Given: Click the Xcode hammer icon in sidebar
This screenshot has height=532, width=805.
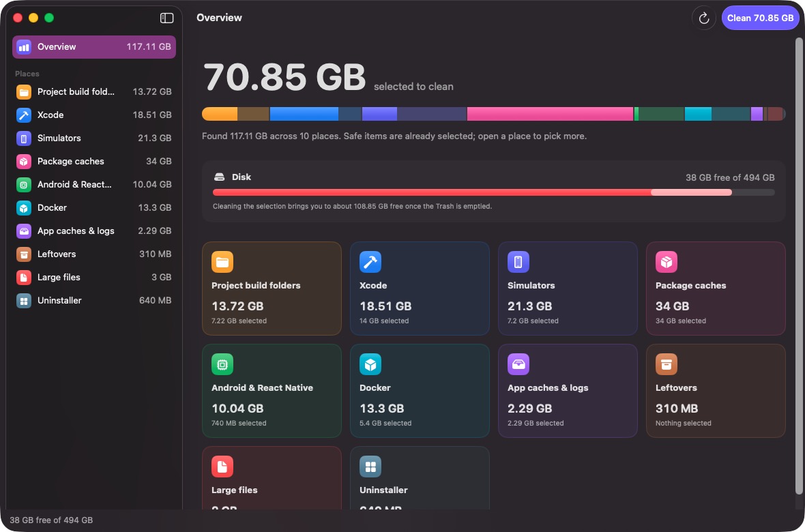Looking at the screenshot, I should point(24,115).
